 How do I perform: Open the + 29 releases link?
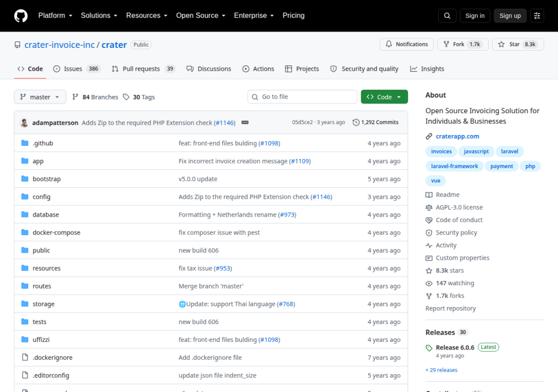click(441, 370)
